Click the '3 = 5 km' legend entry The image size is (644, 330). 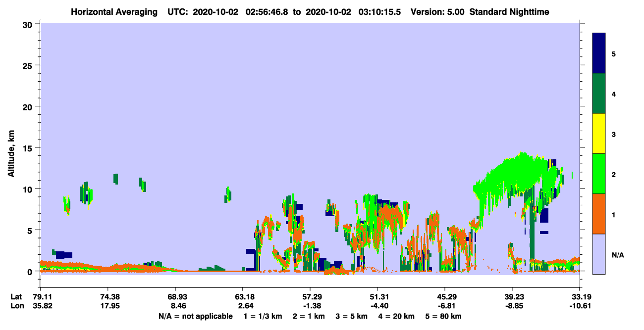point(352,316)
